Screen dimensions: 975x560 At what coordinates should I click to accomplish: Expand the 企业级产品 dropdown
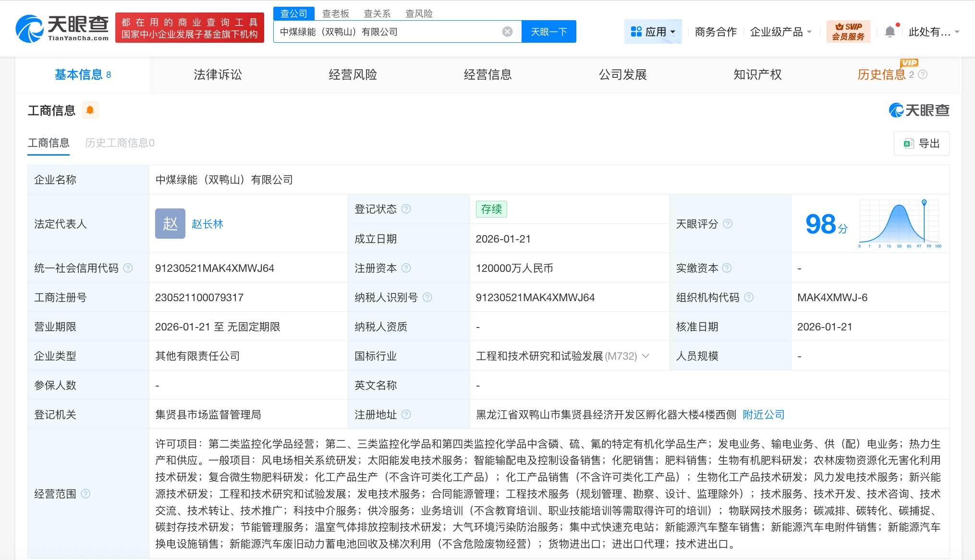point(780,32)
